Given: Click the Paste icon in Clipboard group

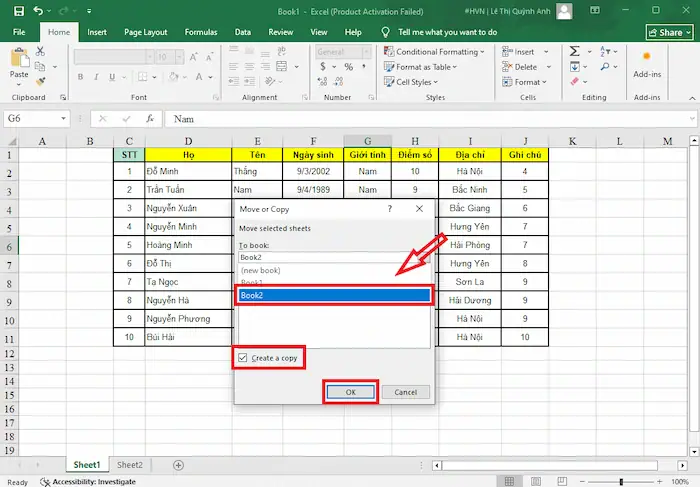Looking at the screenshot, I should click(x=18, y=60).
